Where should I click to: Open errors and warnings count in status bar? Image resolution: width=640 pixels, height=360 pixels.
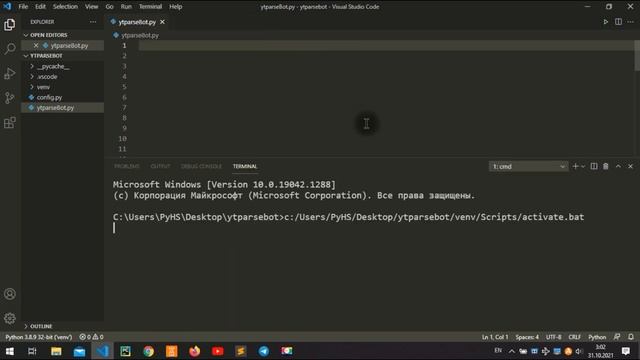click(91, 337)
